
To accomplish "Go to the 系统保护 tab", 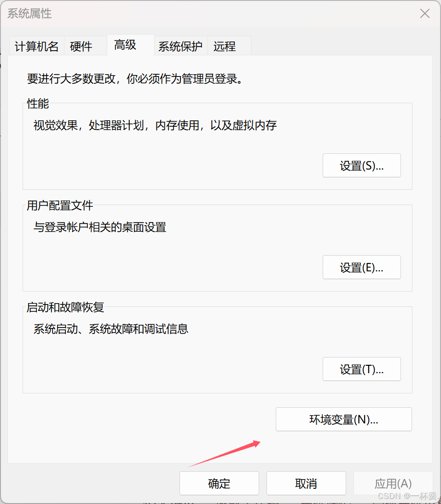I will pos(181,46).
